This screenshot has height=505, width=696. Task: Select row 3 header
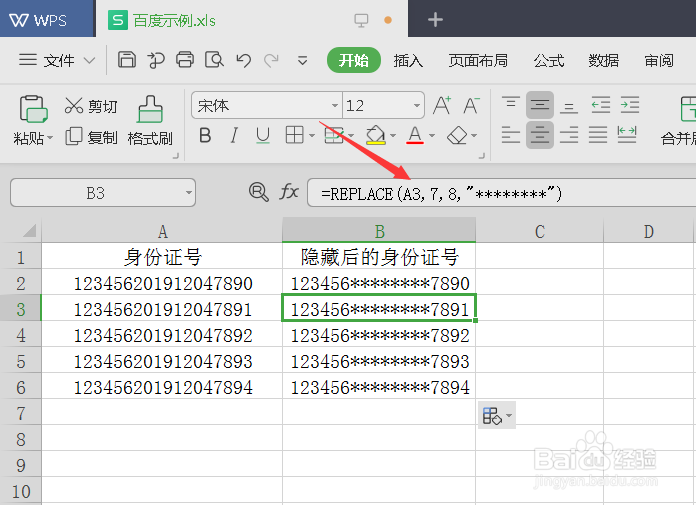21,309
